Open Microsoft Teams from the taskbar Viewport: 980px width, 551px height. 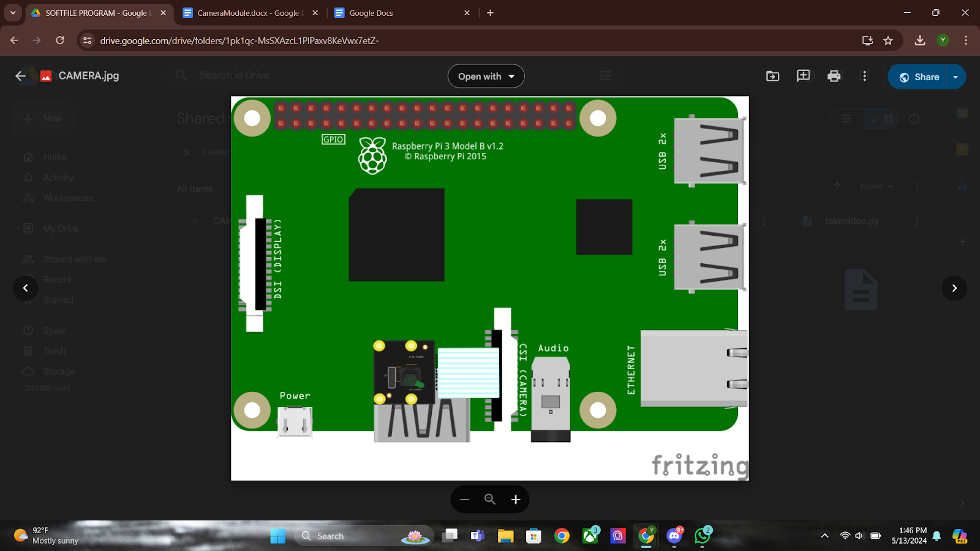tap(477, 536)
